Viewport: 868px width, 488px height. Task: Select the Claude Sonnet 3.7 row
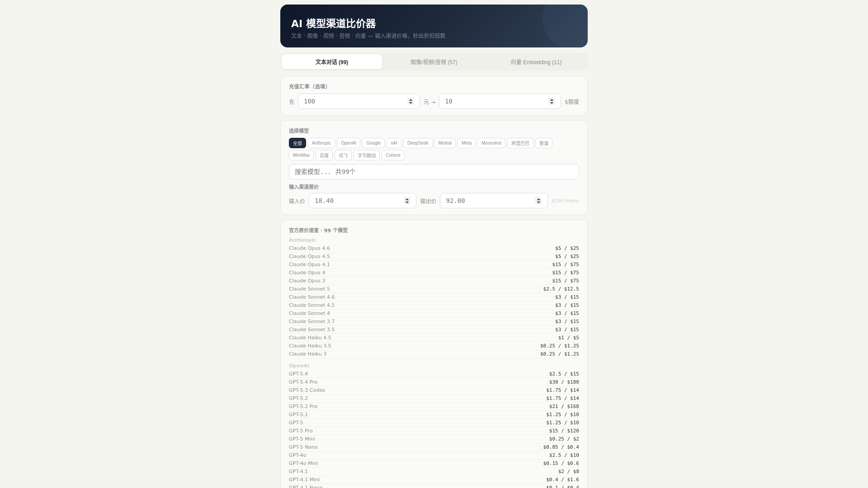434,322
